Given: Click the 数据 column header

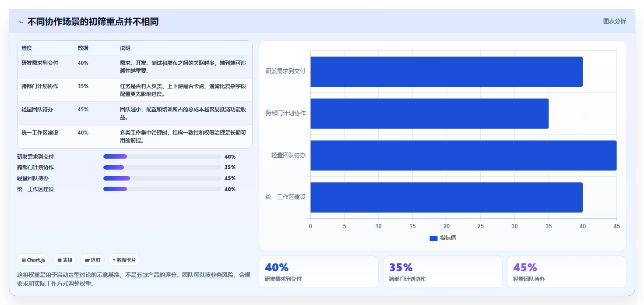Looking at the screenshot, I should (x=83, y=48).
